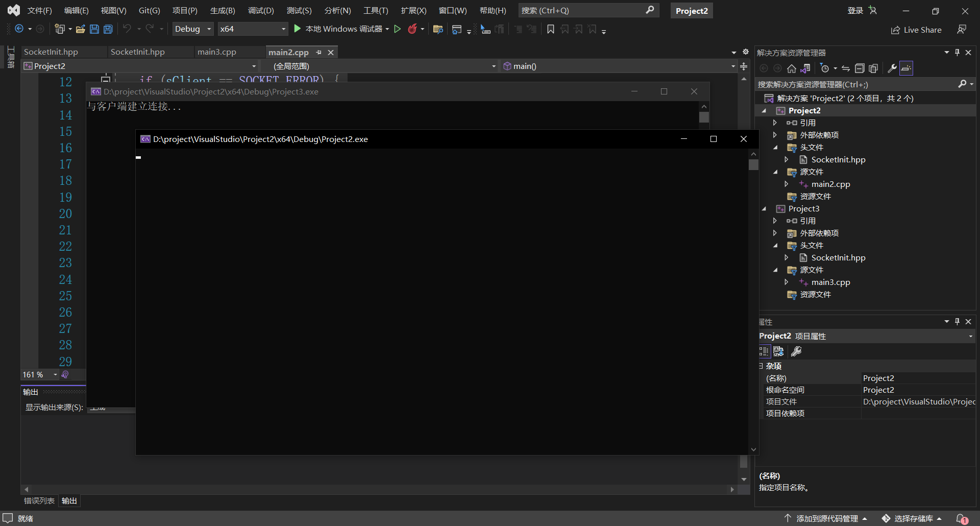Collapse the Project3 tree node
Screen dimensions: 980x526
[x=764, y=209]
